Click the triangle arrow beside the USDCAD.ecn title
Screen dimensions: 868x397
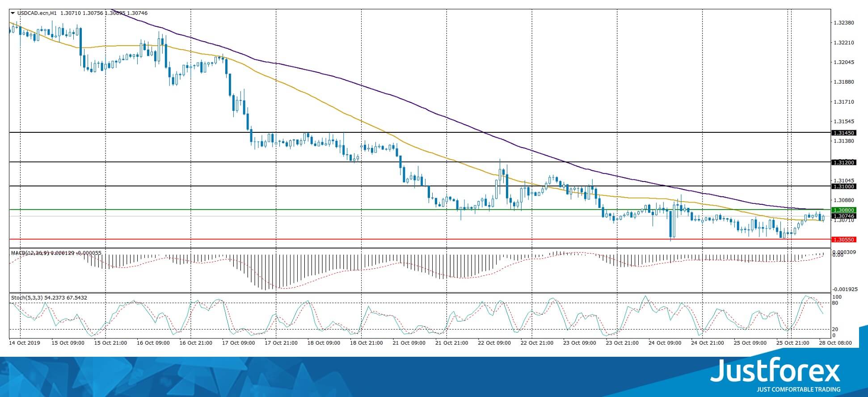13,13
